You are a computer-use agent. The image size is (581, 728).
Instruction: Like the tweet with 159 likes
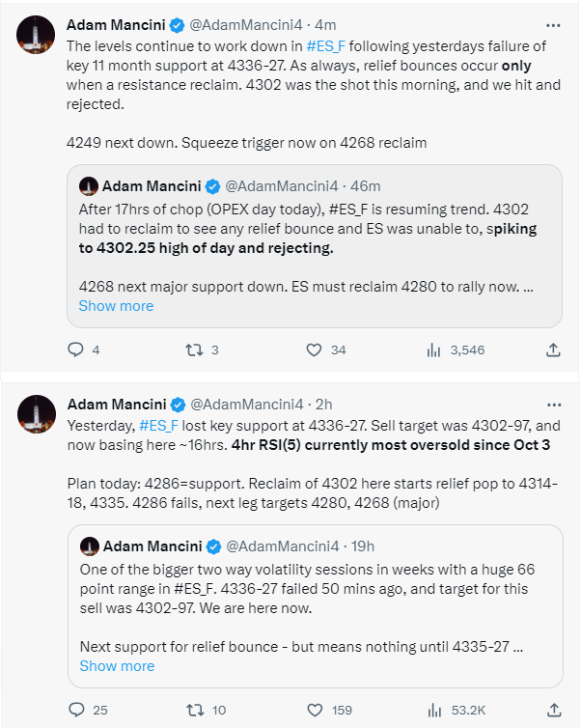click(x=315, y=710)
